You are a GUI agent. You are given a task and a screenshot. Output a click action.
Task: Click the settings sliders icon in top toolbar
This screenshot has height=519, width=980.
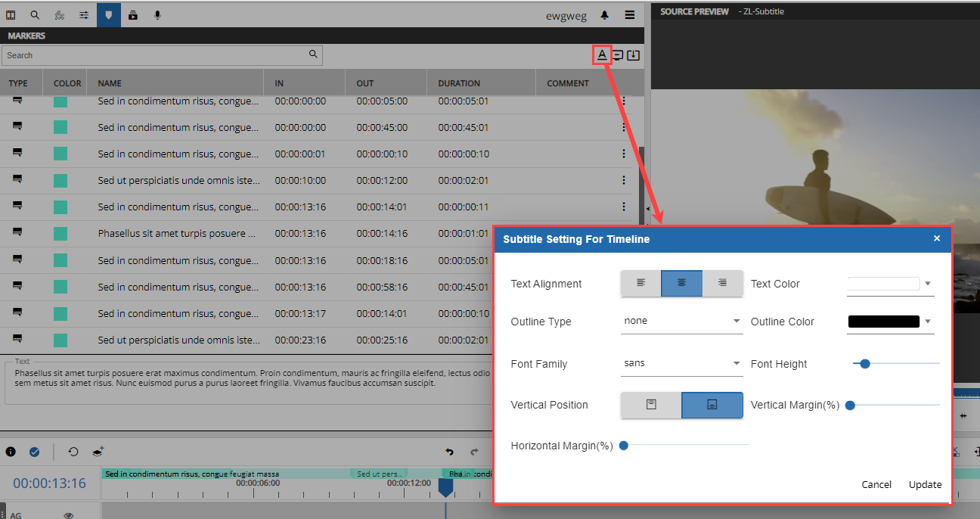(x=83, y=14)
